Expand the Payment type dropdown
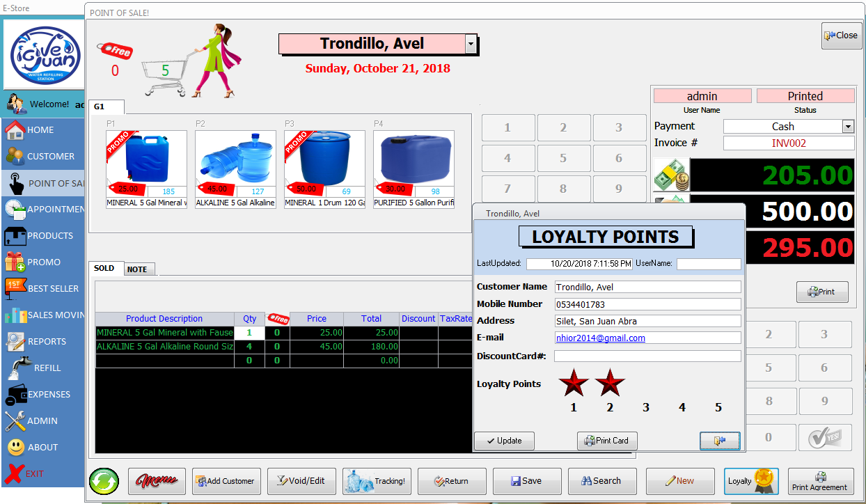Screen dimensions: 866x504 coord(848,127)
